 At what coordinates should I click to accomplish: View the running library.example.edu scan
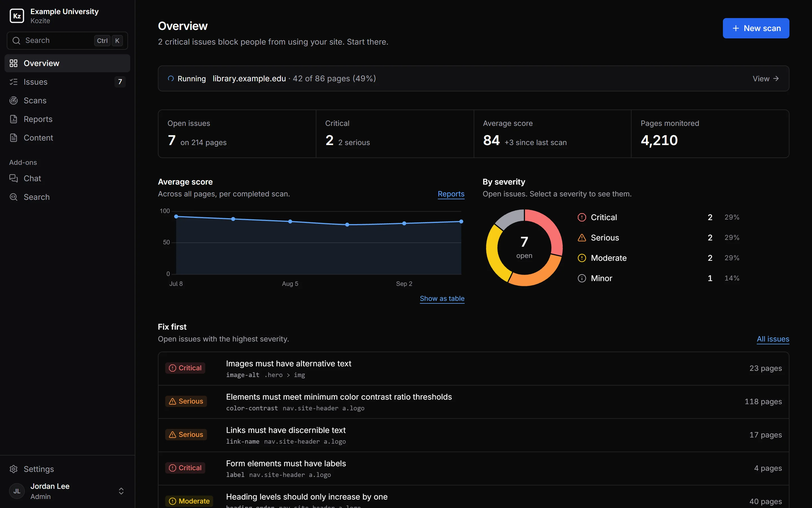point(765,79)
